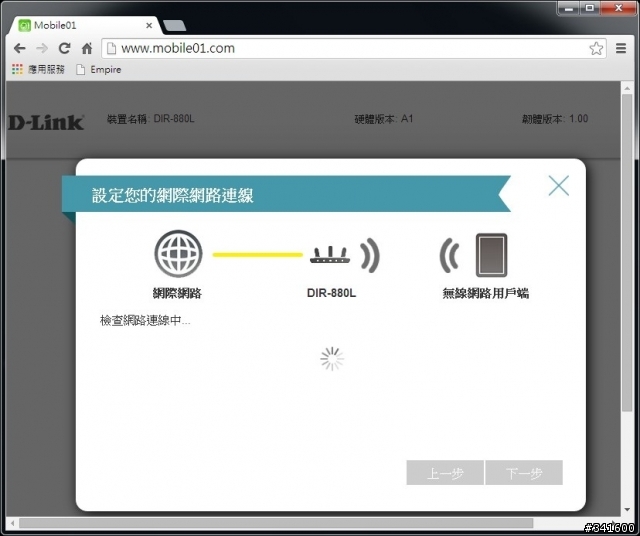Image resolution: width=640 pixels, height=536 pixels.
Task: Open the apps grid icon in bookmarks bar
Action: [17, 69]
